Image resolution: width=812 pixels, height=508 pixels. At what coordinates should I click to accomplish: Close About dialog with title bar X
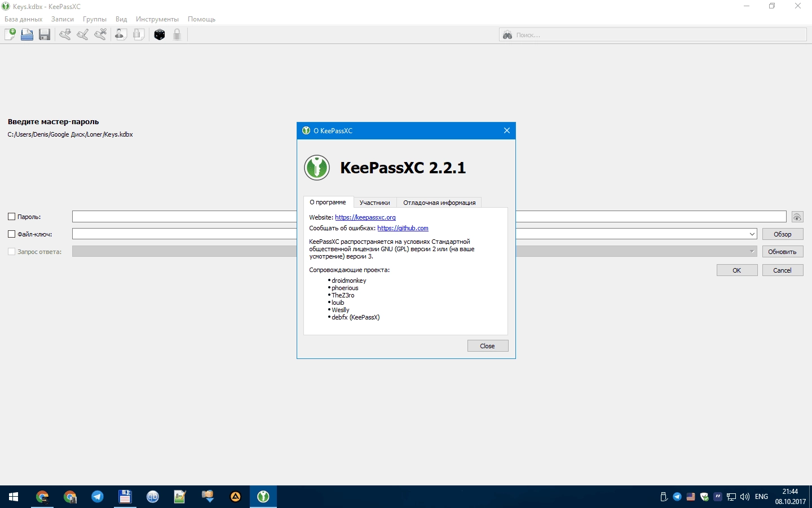point(506,130)
